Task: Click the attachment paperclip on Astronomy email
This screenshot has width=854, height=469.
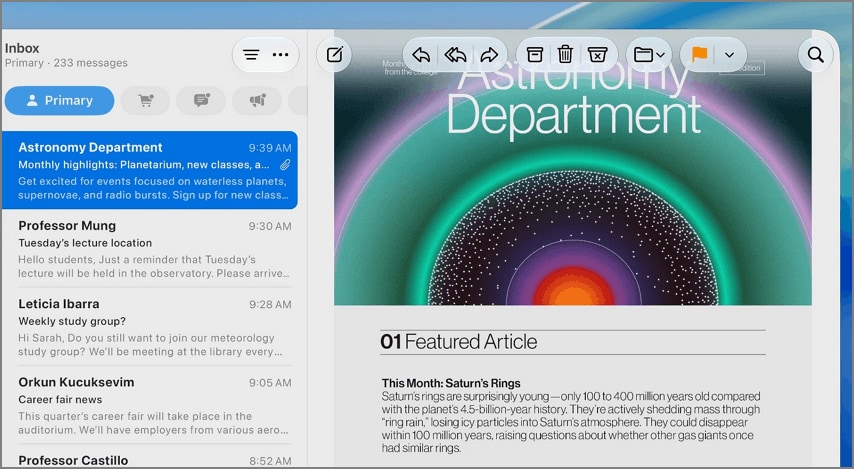Action: 285,165
